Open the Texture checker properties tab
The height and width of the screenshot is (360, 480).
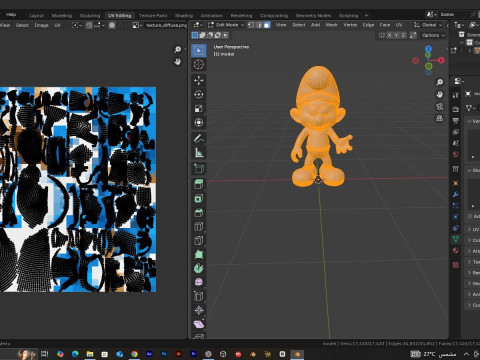[456, 265]
